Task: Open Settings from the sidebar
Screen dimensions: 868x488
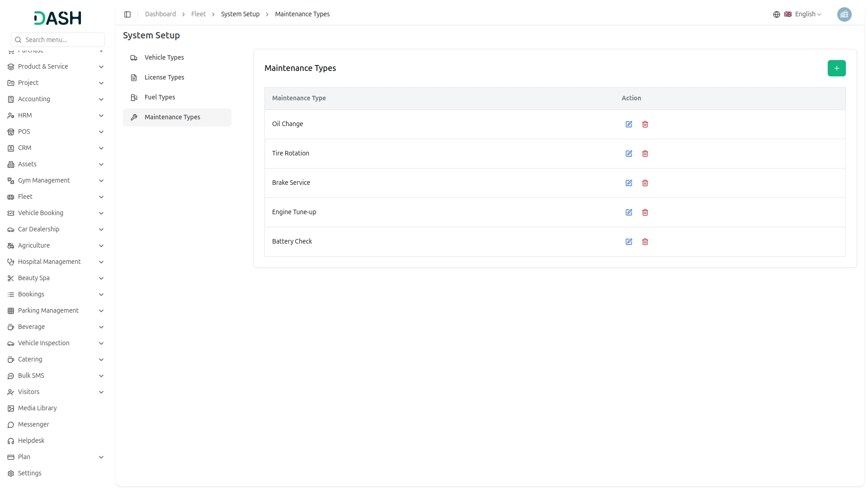Action: click(x=29, y=473)
